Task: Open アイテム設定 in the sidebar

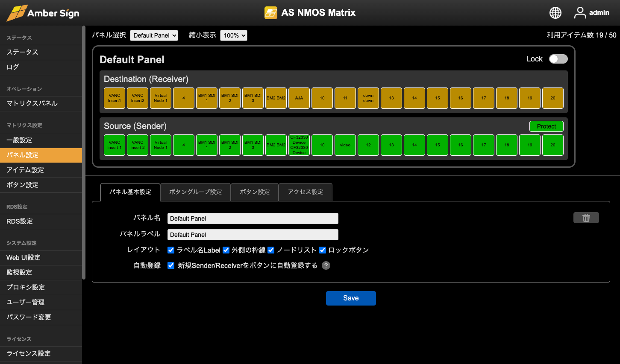Action: (25, 170)
